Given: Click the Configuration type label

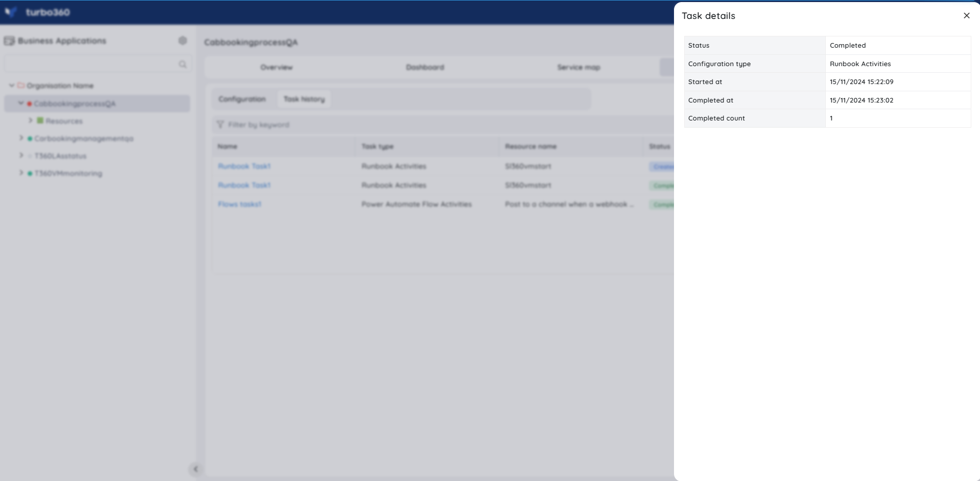Looking at the screenshot, I should click(719, 64).
